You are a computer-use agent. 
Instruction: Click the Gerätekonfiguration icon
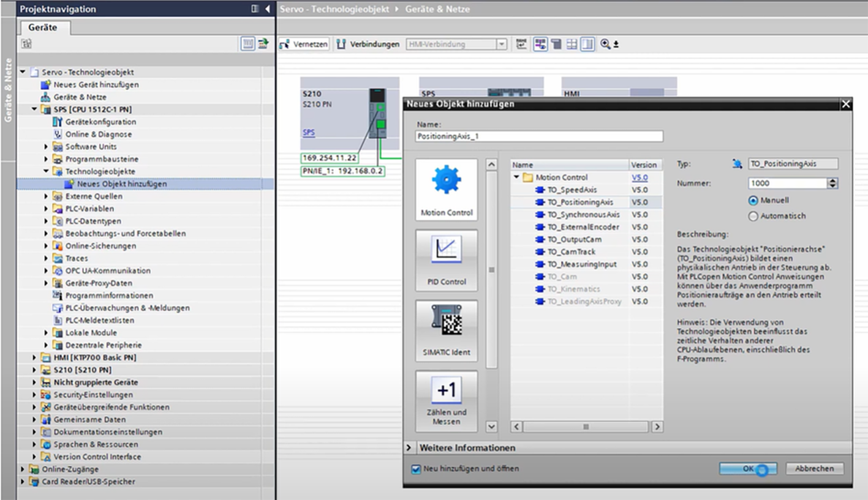(58, 122)
